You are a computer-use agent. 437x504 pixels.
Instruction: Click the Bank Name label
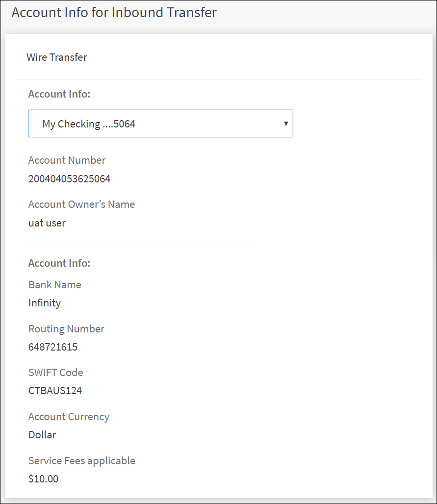[55, 285]
